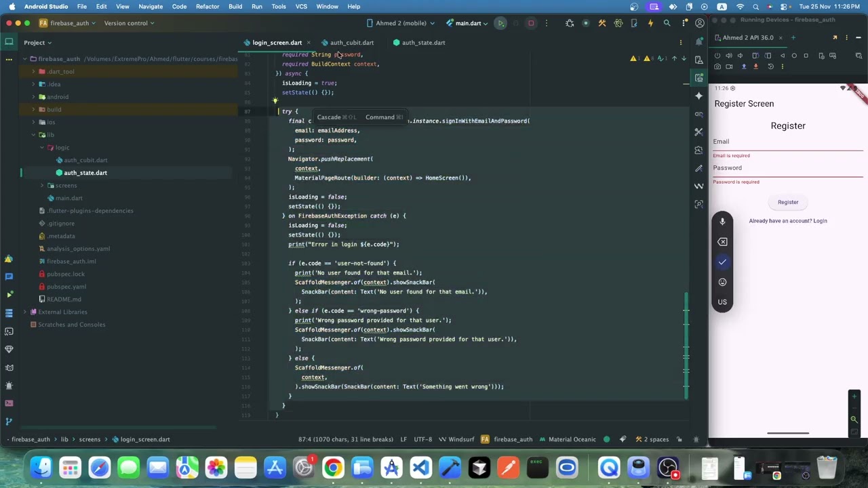Open the Ahmed 2 (mobile) device selector
868x488 pixels.
(400, 23)
